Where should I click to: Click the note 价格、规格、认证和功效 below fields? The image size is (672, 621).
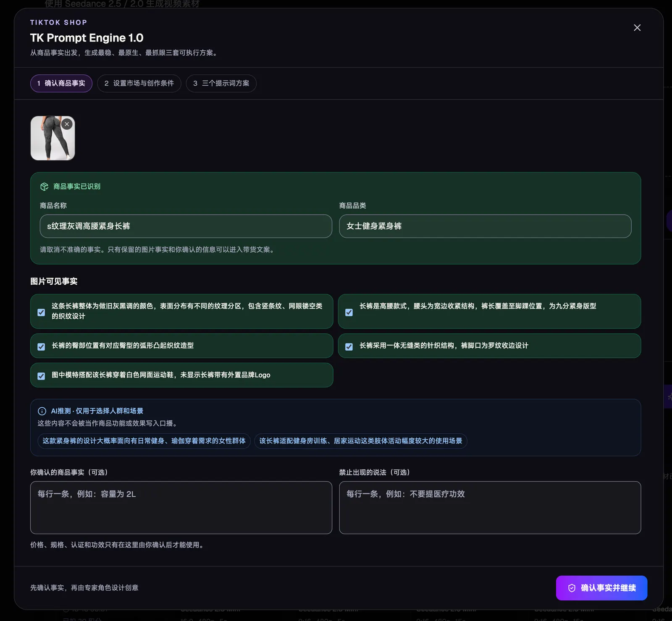[x=118, y=545]
